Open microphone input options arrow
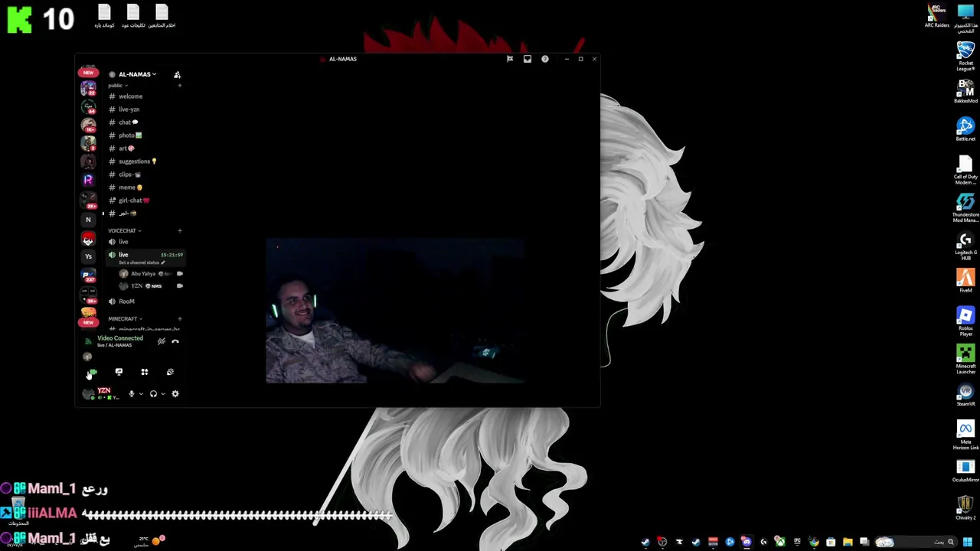The width and height of the screenshot is (980, 551). 141,394
